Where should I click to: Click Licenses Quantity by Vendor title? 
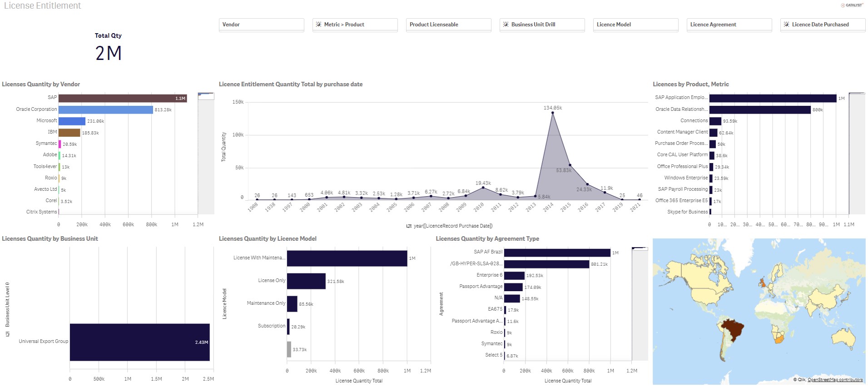(x=41, y=84)
